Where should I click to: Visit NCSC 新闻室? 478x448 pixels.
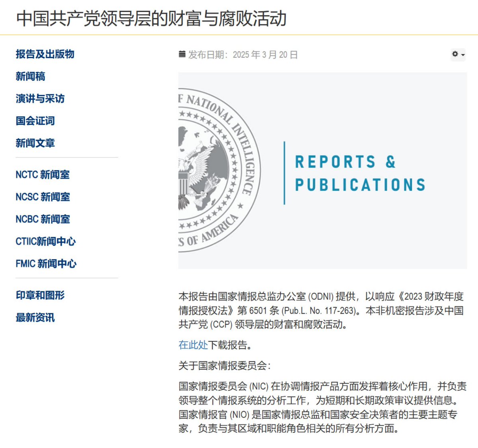point(43,197)
